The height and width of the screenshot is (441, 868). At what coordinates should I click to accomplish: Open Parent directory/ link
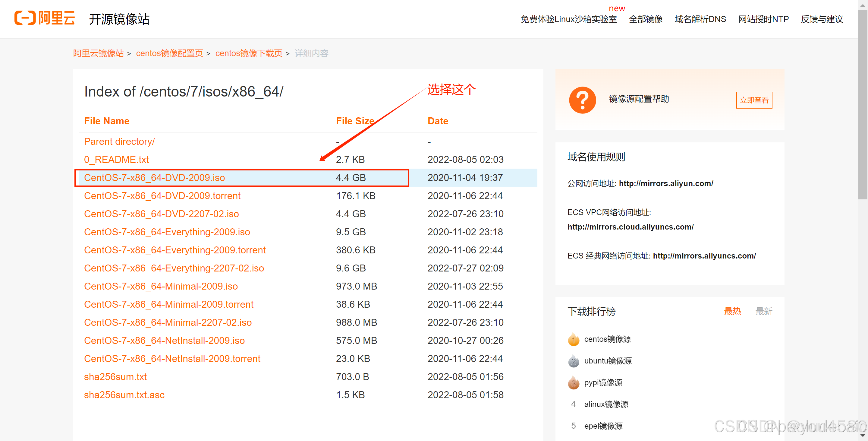tap(119, 141)
